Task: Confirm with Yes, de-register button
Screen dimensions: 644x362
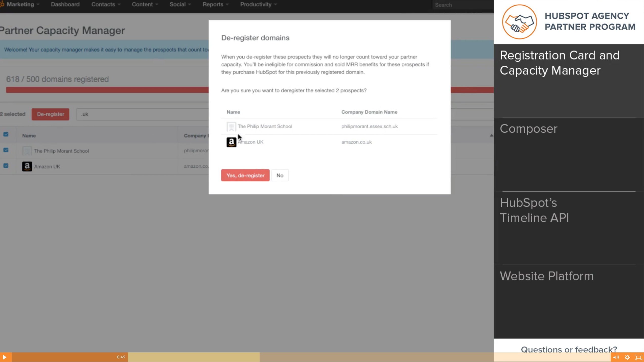Action: [245, 175]
